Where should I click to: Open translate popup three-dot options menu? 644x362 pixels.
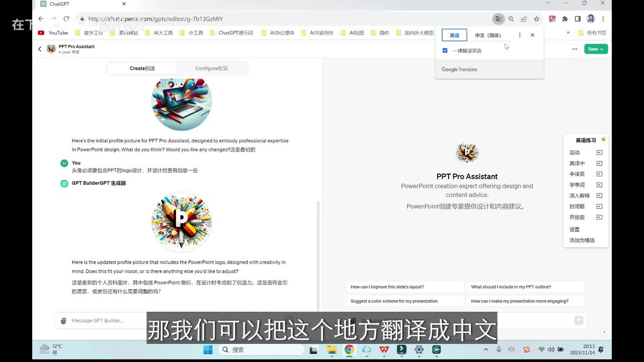point(520,35)
